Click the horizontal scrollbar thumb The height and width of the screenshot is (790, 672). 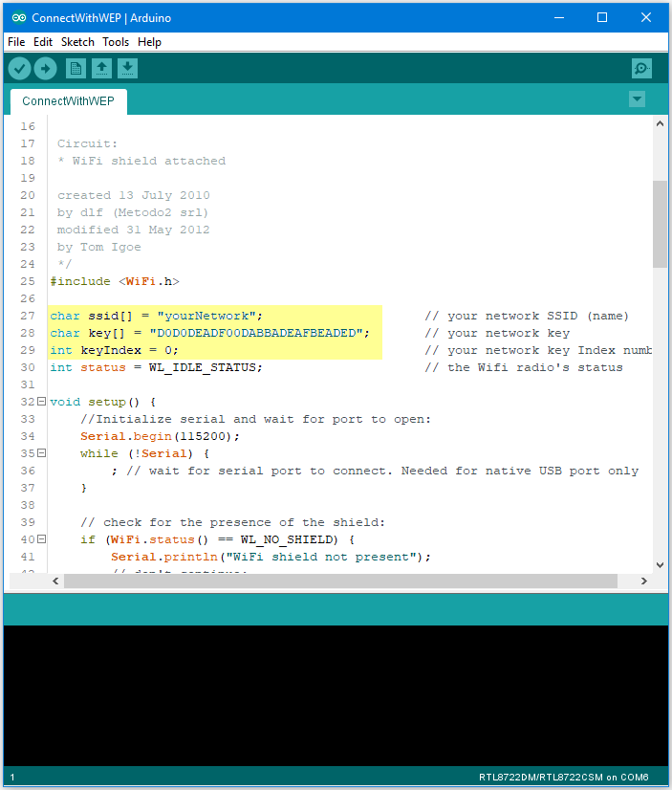[341, 581]
